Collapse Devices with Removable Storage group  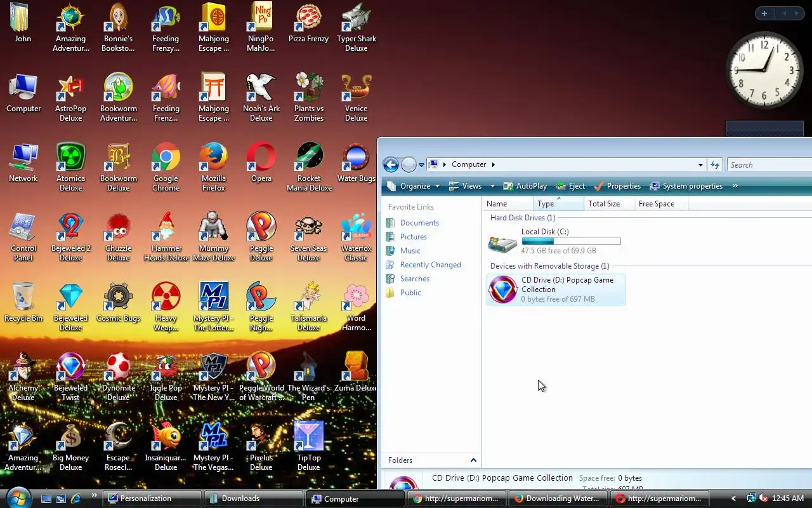click(x=549, y=266)
